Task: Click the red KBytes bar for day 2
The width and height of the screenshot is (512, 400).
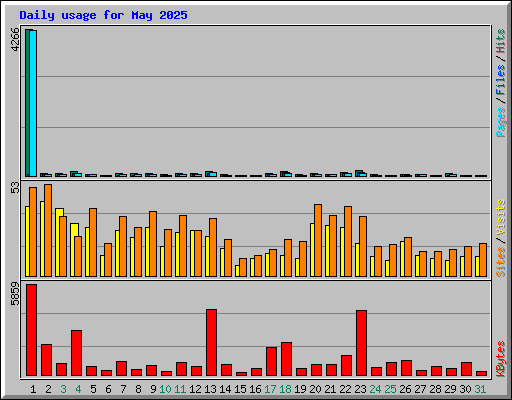Action: click(x=46, y=360)
